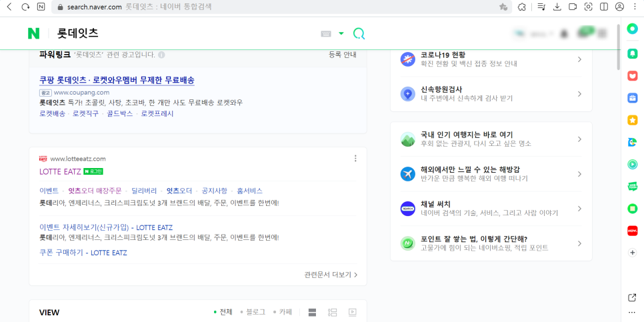Select the 블로그 filter in VIEW
This screenshot has height=322, width=644.
click(x=253, y=312)
